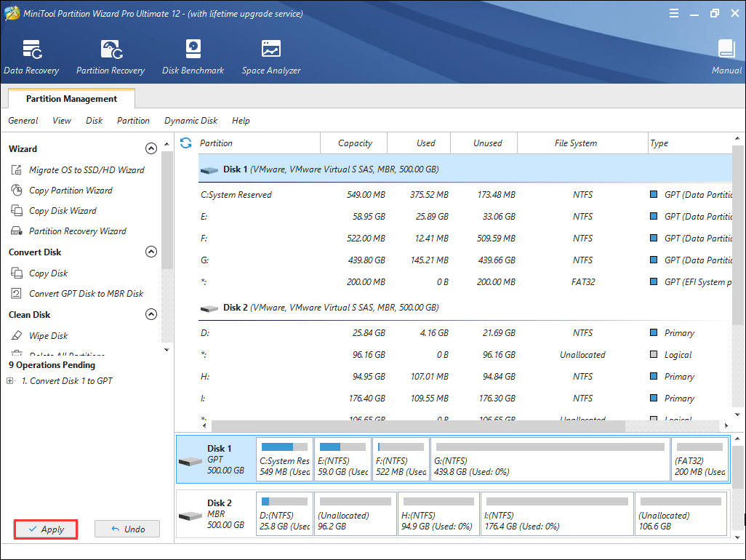The width and height of the screenshot is (746, 560).
Task: Select Convert GPT Disk to MBR Disk
Action: point(86,294)
